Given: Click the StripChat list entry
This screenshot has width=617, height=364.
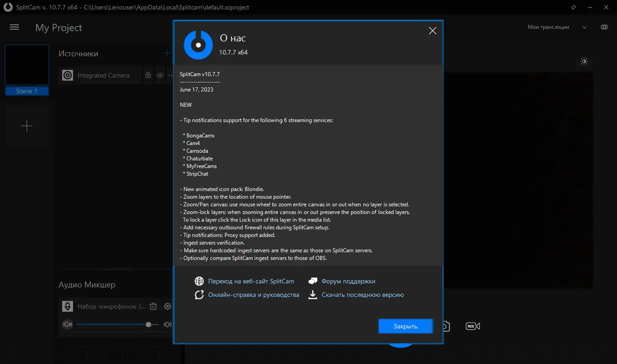Looking at the screenshot, I should tap(197, 174).
